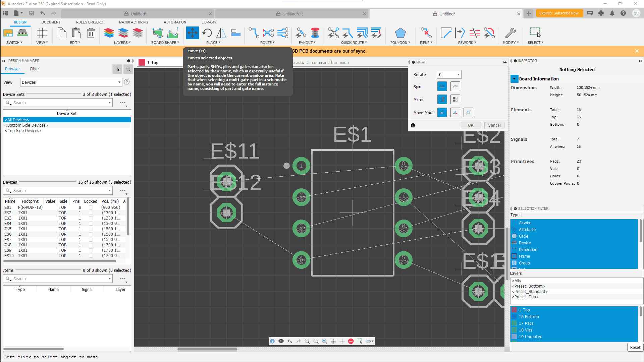Viewport: 644px width, 362px height.
Task: Toggle the Locked checkbox for E$5
Action: pyautogui.click(x=91, y=229)
